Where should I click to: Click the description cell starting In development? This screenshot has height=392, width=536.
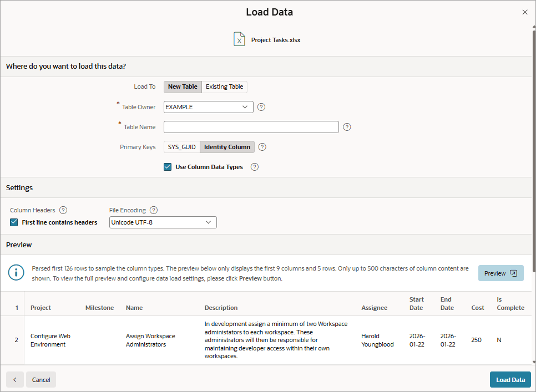tap(276, 340)
